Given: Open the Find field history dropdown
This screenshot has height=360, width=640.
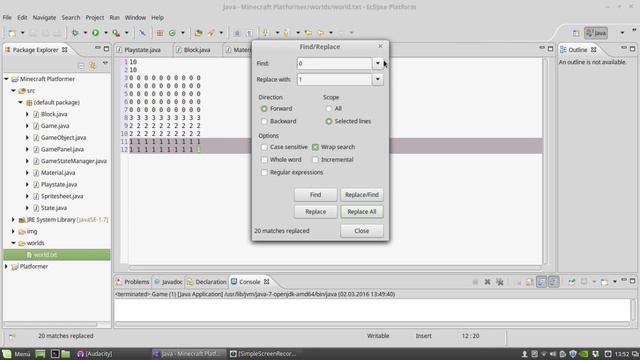Looking at the screenshot, I should click(378, 63).
